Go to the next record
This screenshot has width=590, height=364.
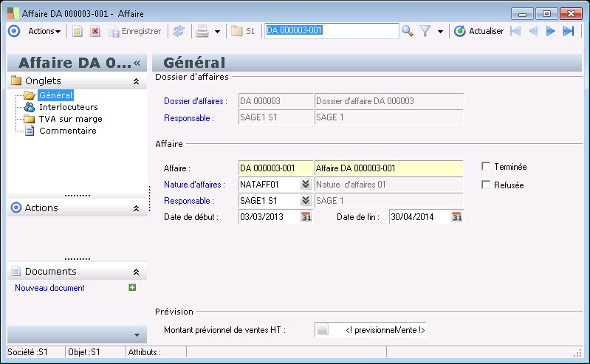pyautogui.click(x=550, y=31)
